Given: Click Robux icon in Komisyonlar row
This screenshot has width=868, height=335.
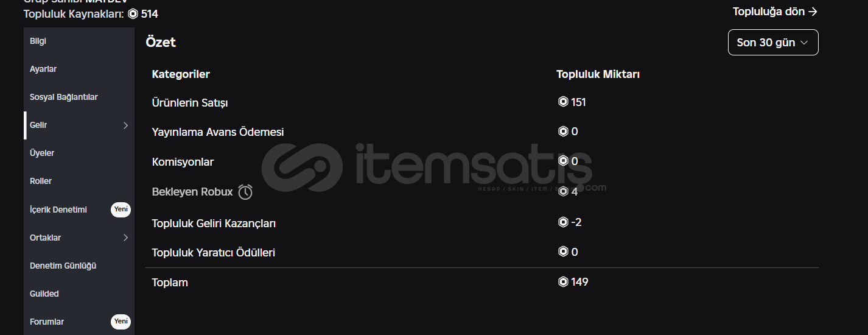Looking at the screenshot, I should [563, 161].
